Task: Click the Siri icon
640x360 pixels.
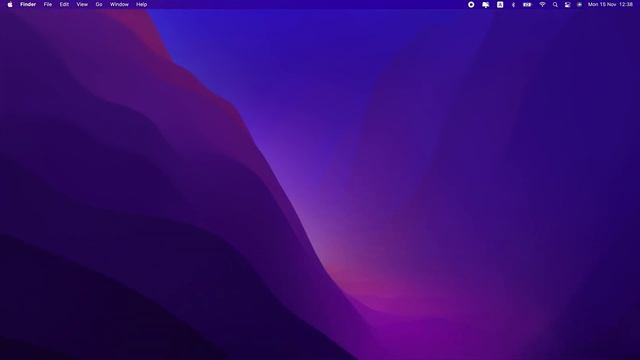Action: 580,4
